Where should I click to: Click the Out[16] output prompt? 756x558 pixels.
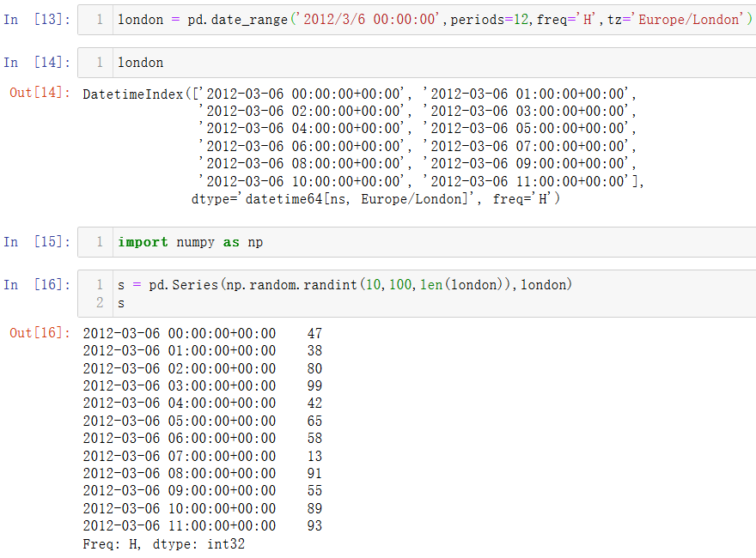coord(40,332)
